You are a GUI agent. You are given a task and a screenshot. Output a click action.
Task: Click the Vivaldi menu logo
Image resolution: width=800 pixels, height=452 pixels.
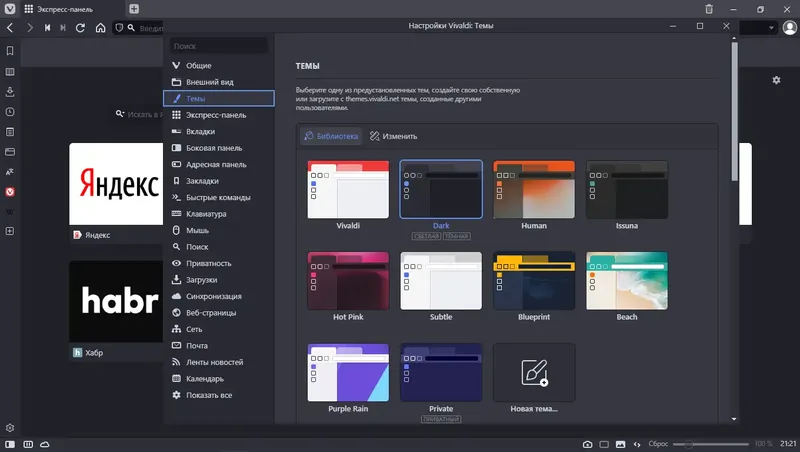pos(10,9)
